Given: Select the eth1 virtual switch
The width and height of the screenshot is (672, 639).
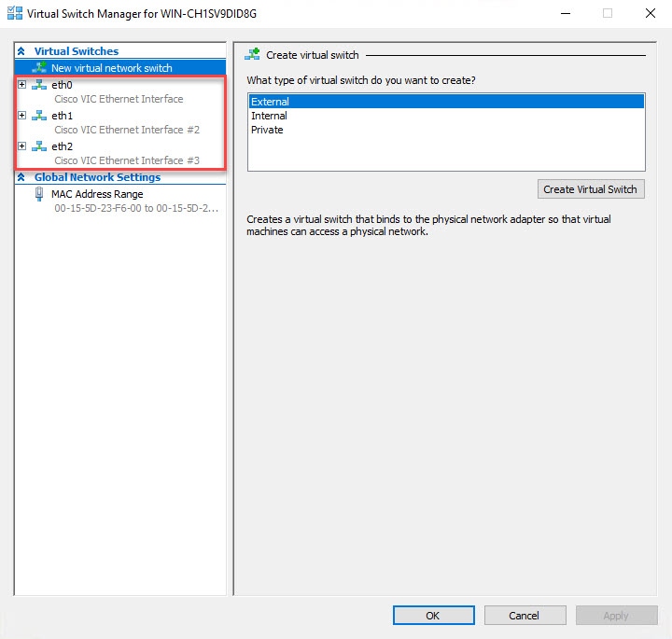Looking at the screenshot, I should (63, 116).
